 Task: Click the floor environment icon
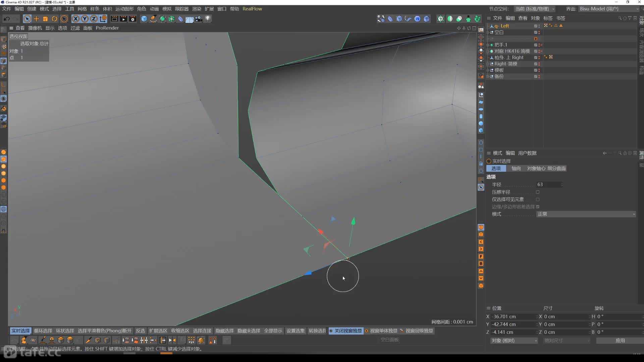tap(190, 19)
